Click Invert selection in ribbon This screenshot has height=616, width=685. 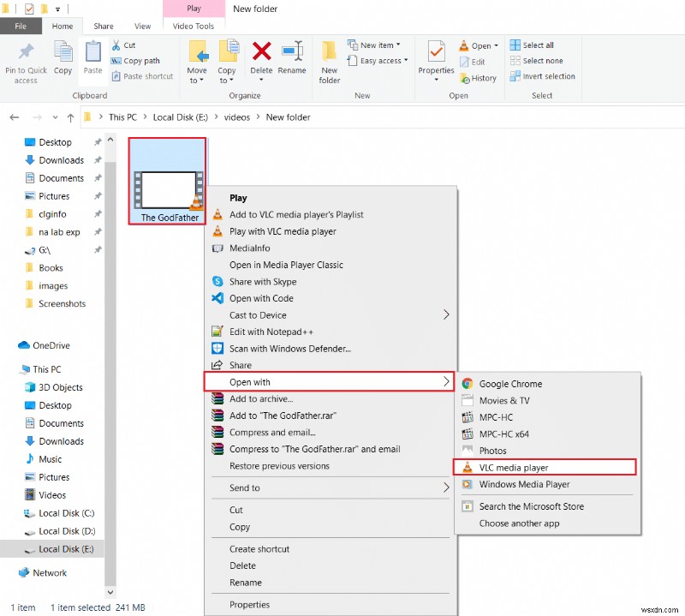542,76
